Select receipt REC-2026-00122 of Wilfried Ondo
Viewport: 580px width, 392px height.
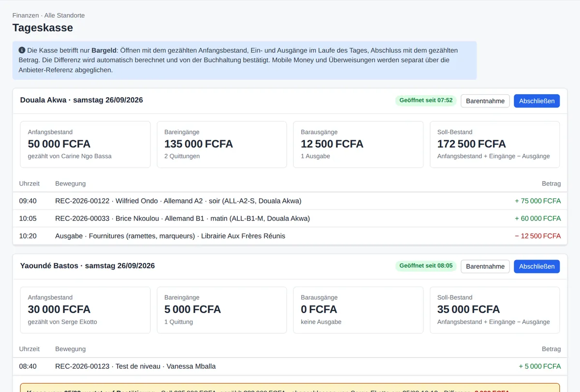pyautogui.click(x=290, y=201)
